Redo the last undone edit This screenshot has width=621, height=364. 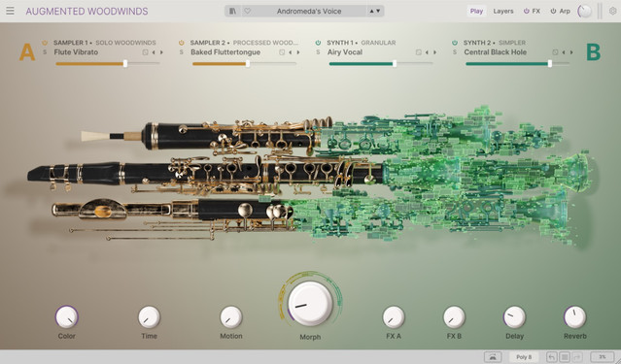point(577,357)
